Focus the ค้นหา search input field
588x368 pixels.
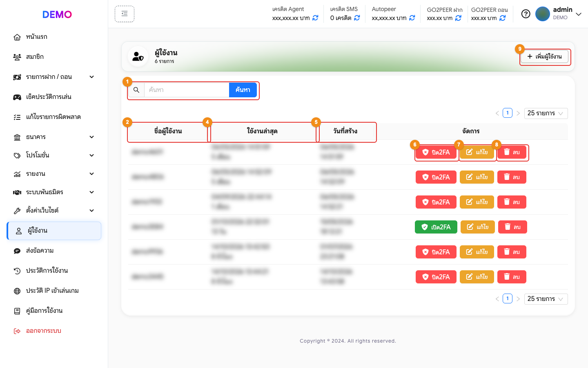[x=187, y=90]
